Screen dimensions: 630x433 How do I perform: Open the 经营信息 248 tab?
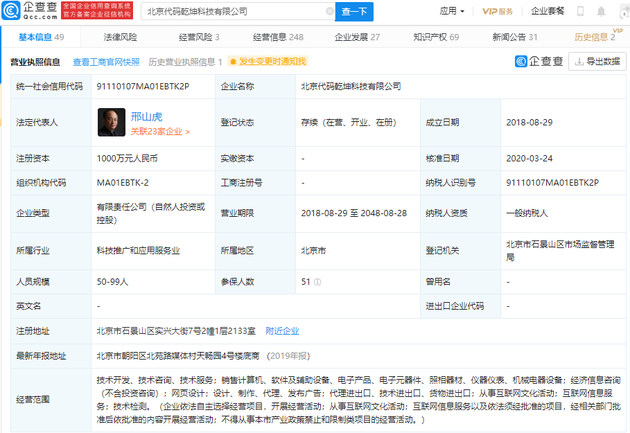tap(278, 37)
